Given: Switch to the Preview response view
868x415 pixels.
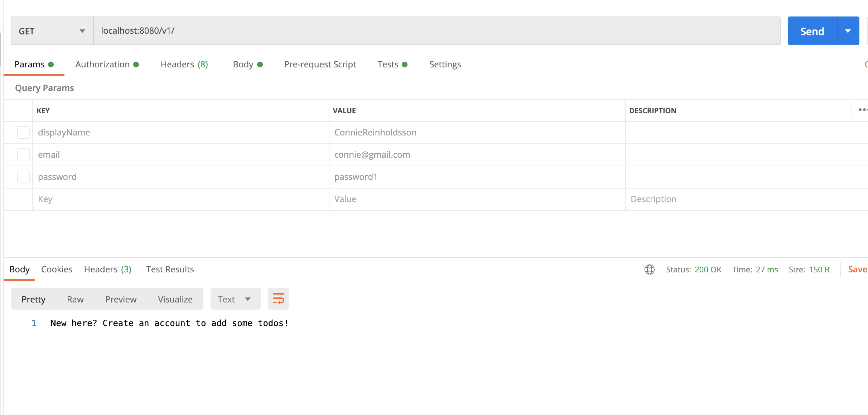Looking at the screenshot, I should coord(121,299).
